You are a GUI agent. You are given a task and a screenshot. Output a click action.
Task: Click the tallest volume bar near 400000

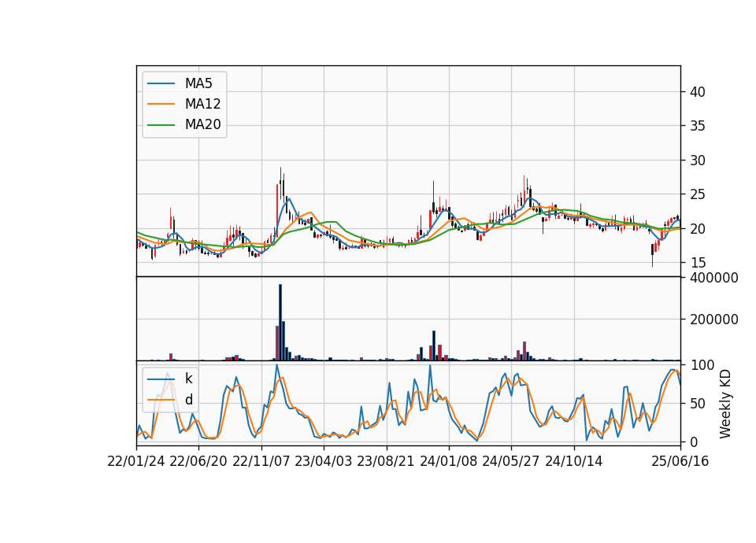280,323
